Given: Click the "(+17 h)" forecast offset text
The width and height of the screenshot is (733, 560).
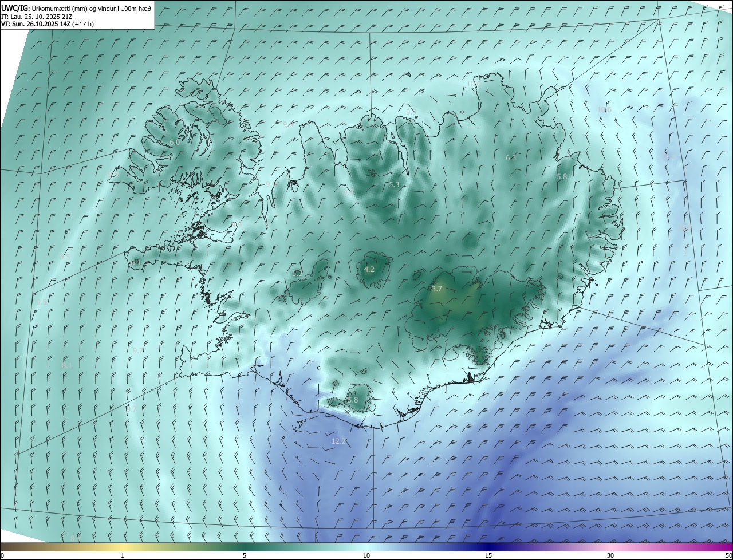Looking at the screenshot, I should (84, 24).
